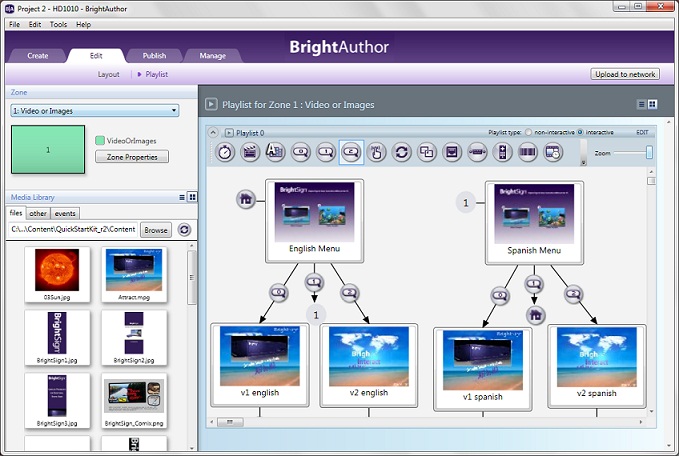
Task: Open the File menu
Action: [x=14, y=24]
